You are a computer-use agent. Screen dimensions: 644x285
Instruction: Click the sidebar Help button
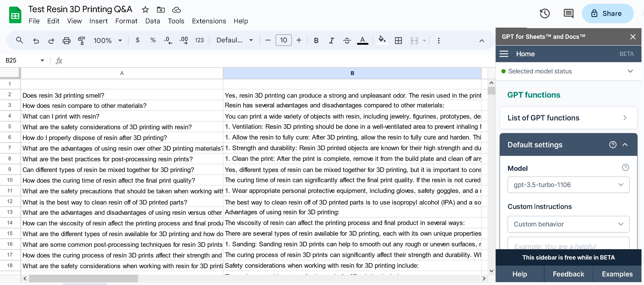coord(520,274)
